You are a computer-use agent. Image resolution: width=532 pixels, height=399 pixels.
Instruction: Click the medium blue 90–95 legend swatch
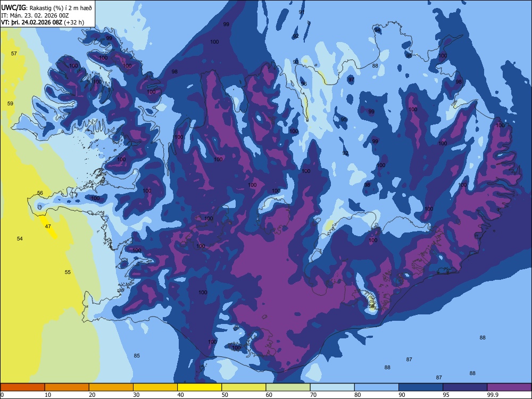421,387
